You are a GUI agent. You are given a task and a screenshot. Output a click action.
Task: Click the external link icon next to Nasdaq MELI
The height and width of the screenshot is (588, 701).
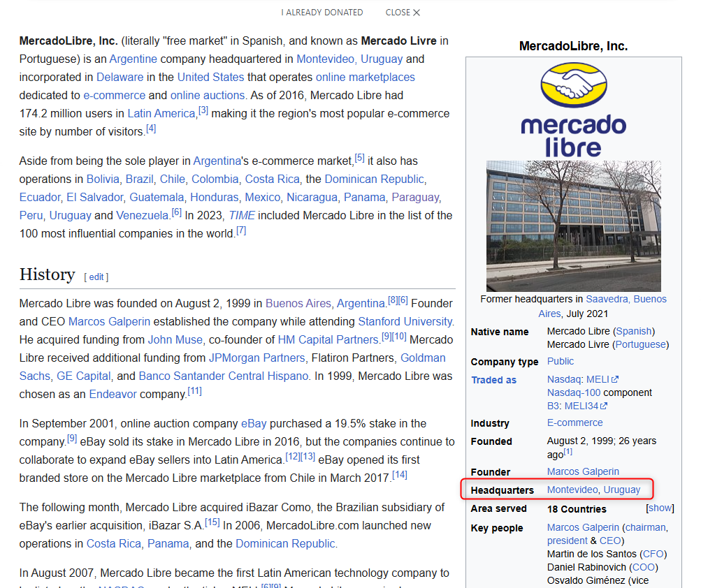(615, 379)
